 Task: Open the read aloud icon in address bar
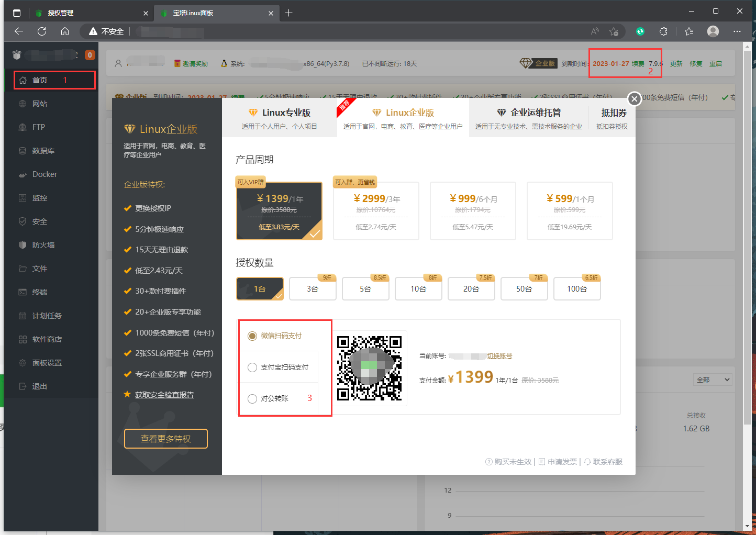point(595,31)
